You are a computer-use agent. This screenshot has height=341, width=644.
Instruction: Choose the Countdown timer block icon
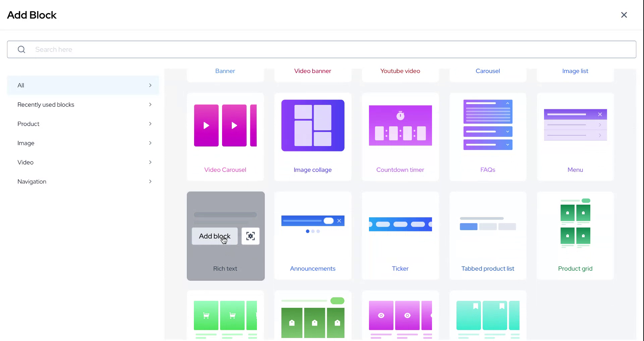pyautogui.click(x=400, y=126)
